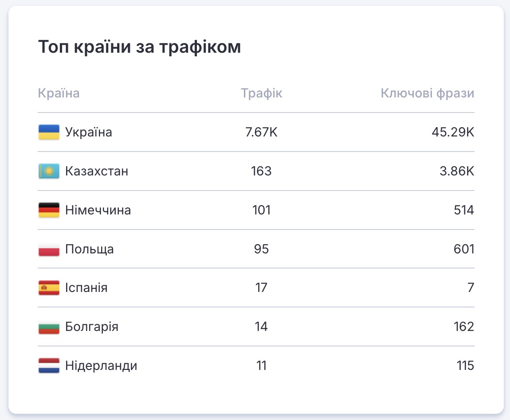Click the Poland flag icon
This screenshot has height=420, width=510.
[x=49, y=249]
